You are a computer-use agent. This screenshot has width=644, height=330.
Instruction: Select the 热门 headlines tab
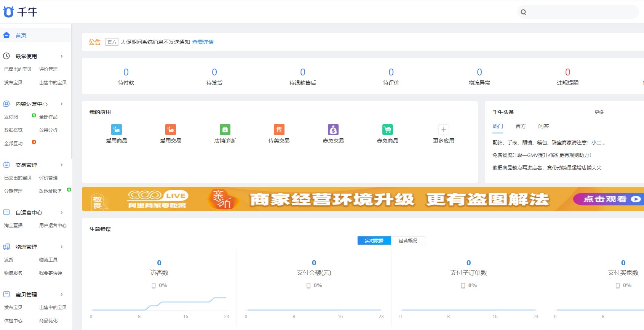click(498, 126)
